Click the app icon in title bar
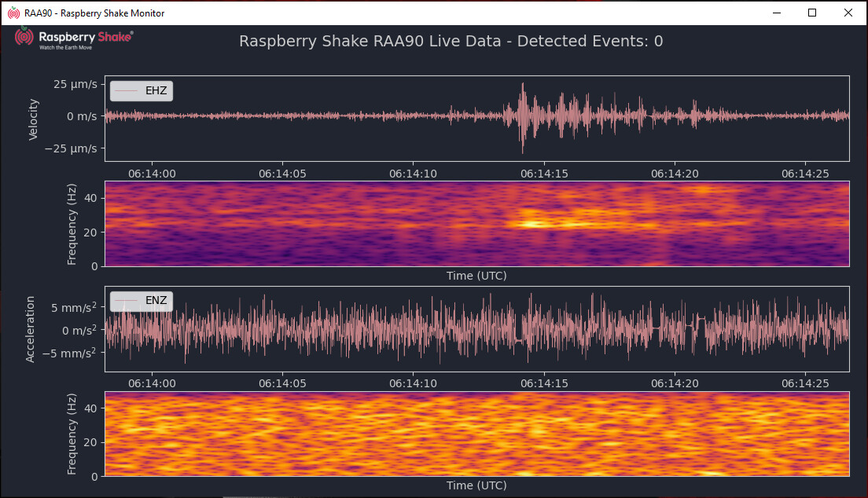Screen dimensions: 868x498 [13, 13]
